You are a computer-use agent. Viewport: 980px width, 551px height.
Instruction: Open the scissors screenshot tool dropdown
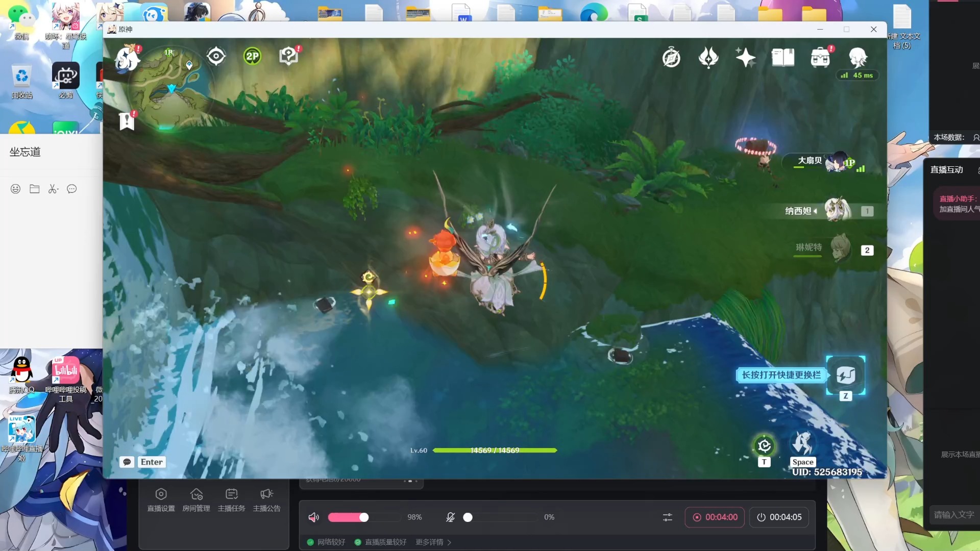[x=54, y=189]
